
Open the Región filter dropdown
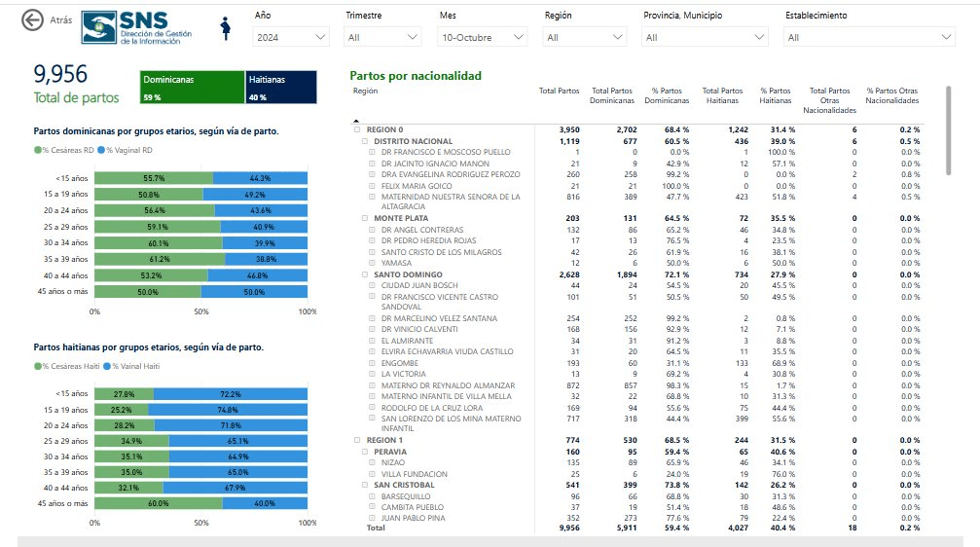[584, 38]
